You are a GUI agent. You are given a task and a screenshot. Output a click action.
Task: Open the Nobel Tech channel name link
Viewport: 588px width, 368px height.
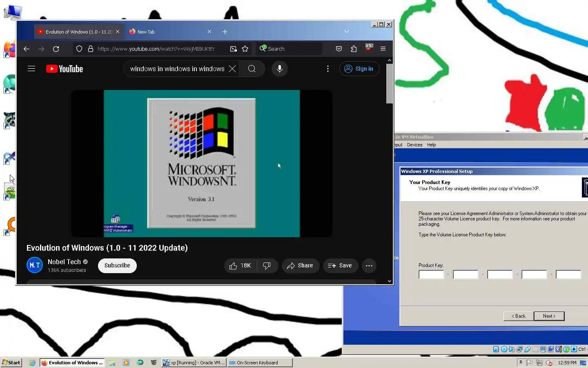[64, 262]
